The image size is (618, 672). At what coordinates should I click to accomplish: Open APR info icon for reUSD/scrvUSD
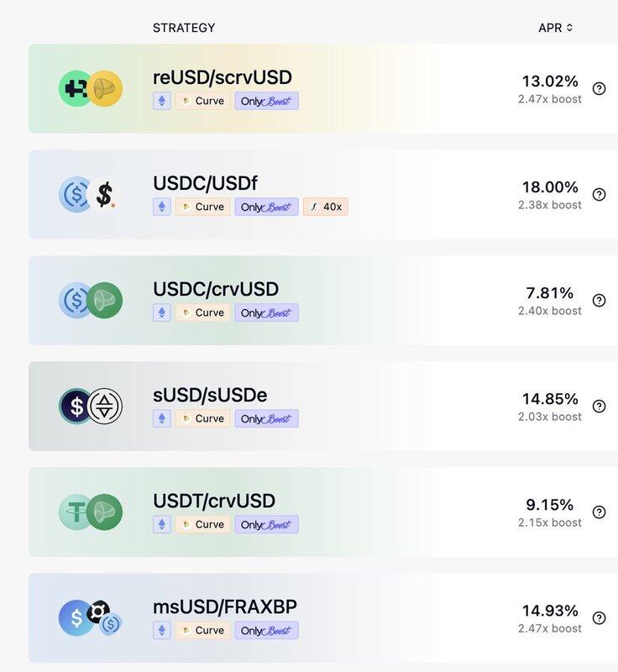pos(599,89)
